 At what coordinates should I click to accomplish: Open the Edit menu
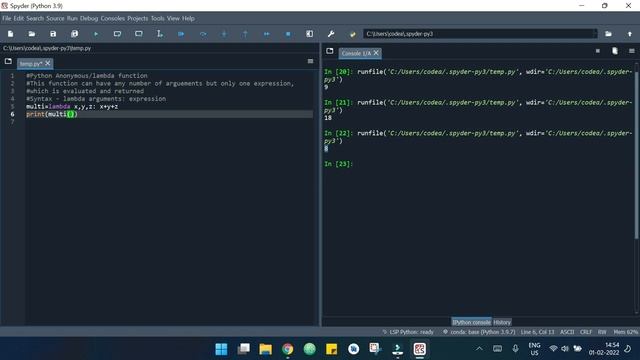(19, 18)
